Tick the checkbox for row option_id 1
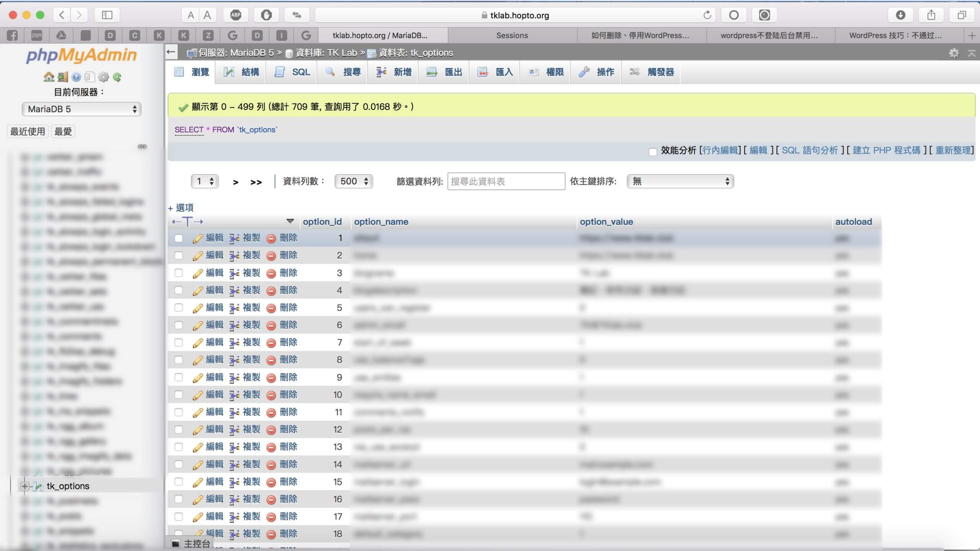 (x=178, y=238)
